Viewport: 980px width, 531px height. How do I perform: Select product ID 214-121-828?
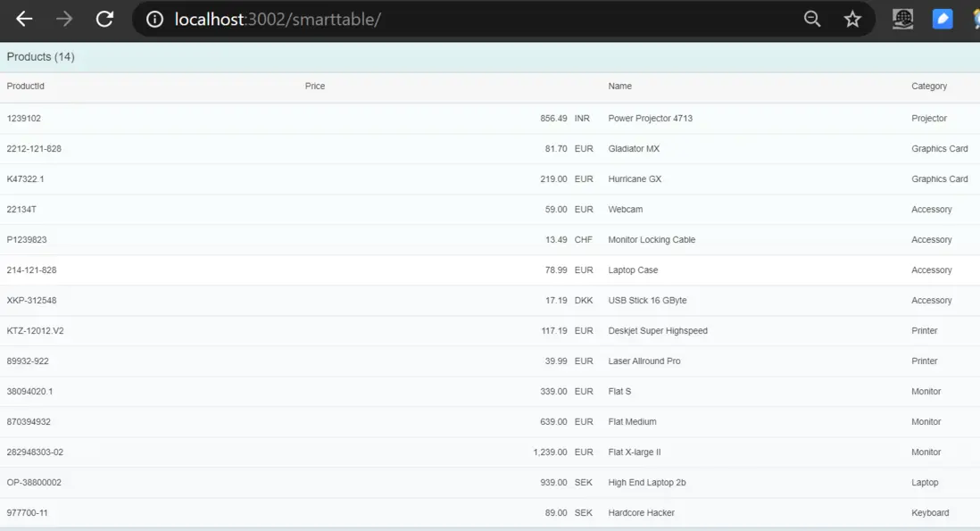tap(31, 270)
